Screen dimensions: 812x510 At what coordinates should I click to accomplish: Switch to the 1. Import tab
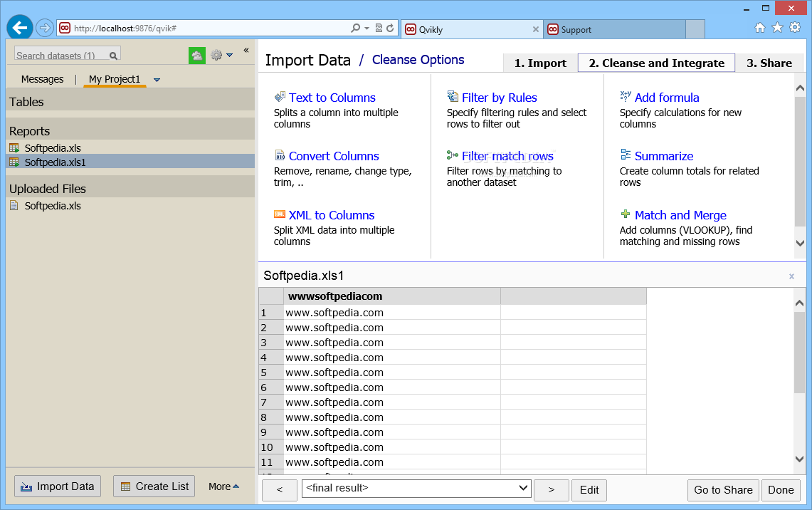(540, 63)
